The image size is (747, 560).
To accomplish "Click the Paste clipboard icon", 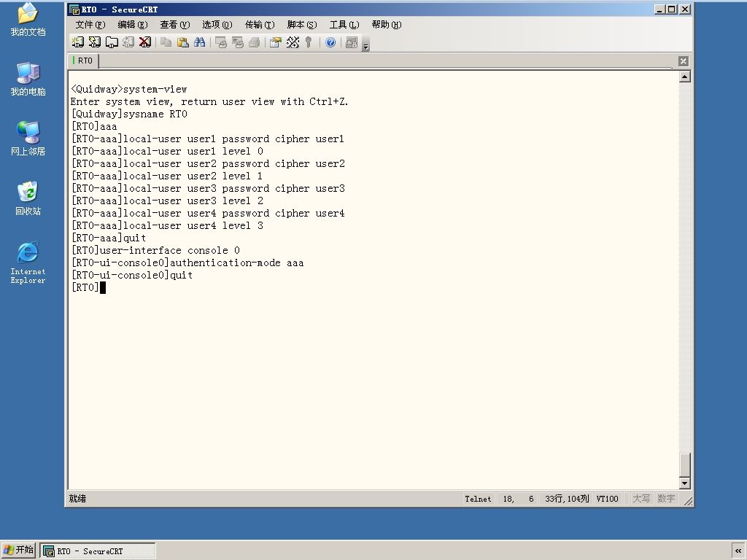I will tap(182, 42).
